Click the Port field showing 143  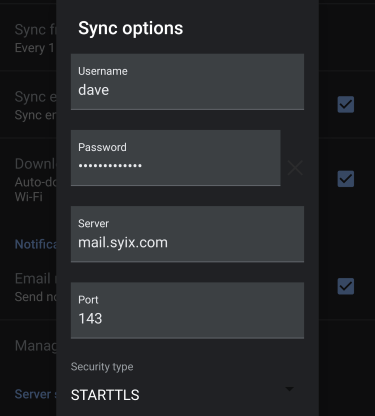(187, 310)
